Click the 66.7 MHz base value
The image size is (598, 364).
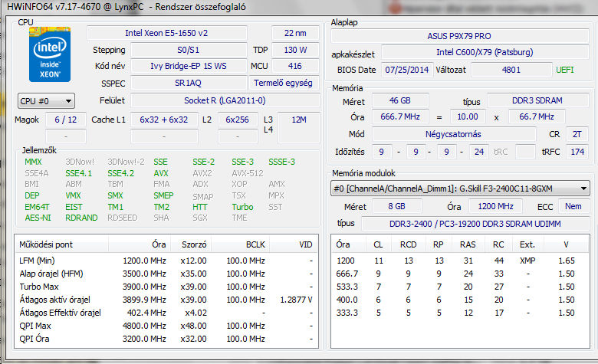point(537,116)
